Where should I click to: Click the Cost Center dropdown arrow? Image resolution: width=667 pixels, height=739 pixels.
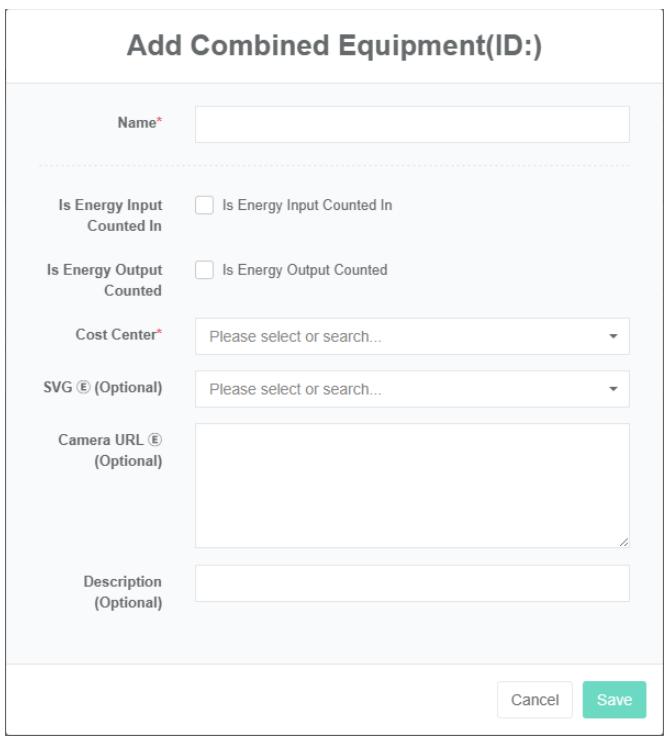(x=614, y=337)
